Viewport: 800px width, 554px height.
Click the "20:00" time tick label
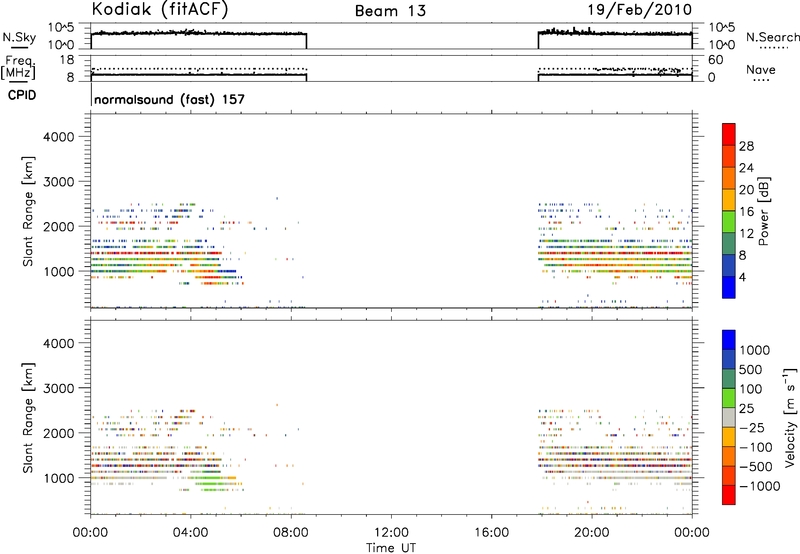[x=591, y=533]
